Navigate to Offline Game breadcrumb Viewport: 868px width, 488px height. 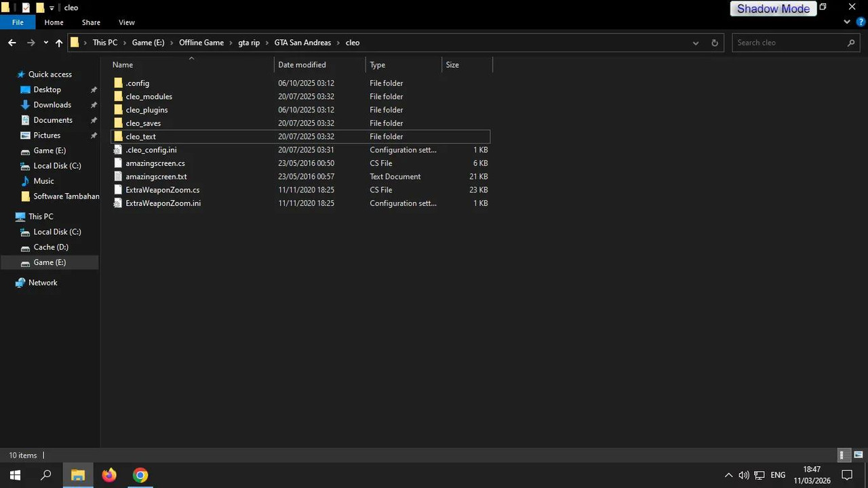(201, 43)
